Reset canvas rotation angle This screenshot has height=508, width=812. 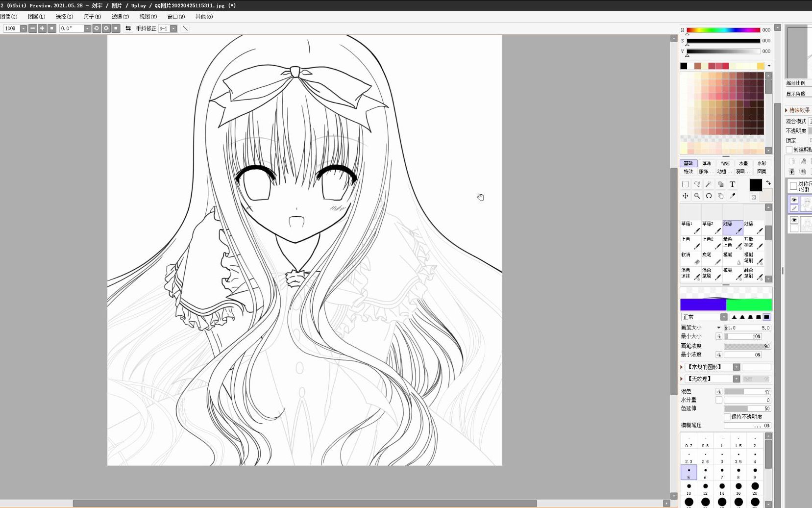coord(116,28)
